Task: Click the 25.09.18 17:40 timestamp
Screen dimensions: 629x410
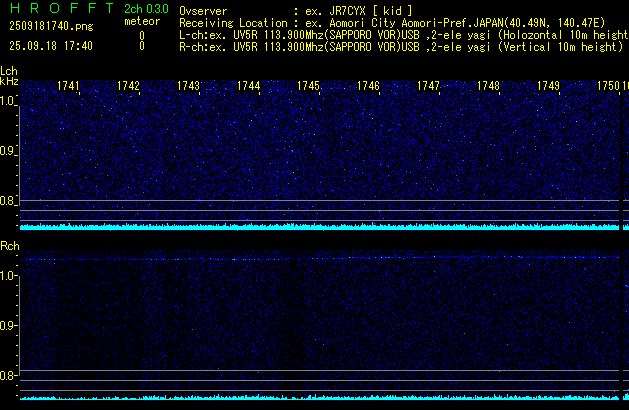Action: (x=50, y=46)
